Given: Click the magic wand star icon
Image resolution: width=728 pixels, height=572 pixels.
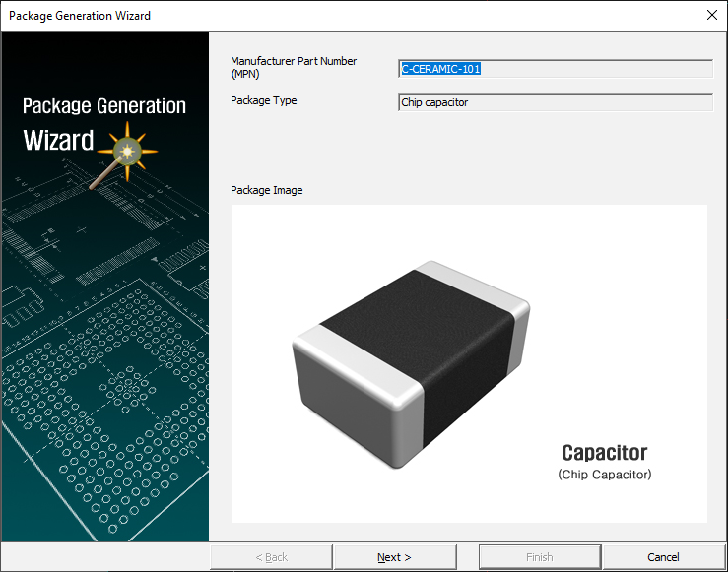Looking at the screenshot, I should coord(126,151).
